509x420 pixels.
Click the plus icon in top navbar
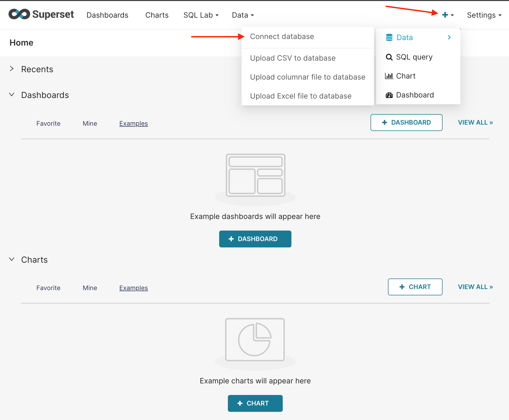tap(445, 15)
